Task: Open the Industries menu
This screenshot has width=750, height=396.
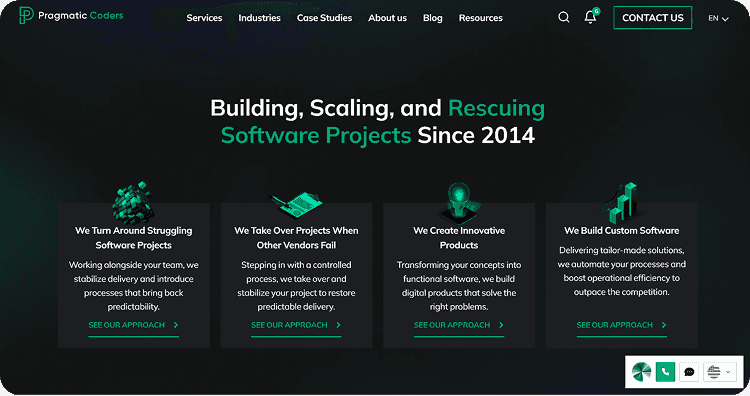Action: click(259, 18)
